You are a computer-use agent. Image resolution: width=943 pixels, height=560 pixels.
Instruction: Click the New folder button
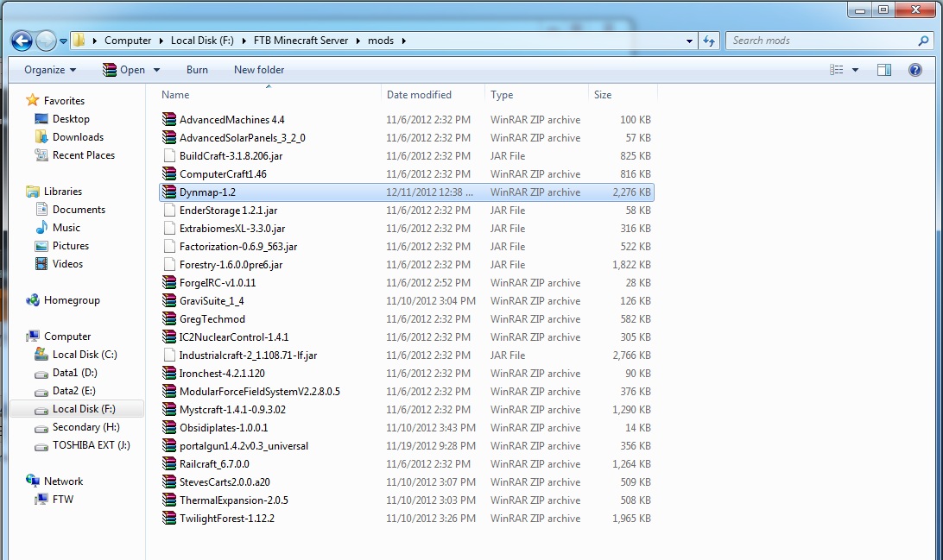click(259, 70)
